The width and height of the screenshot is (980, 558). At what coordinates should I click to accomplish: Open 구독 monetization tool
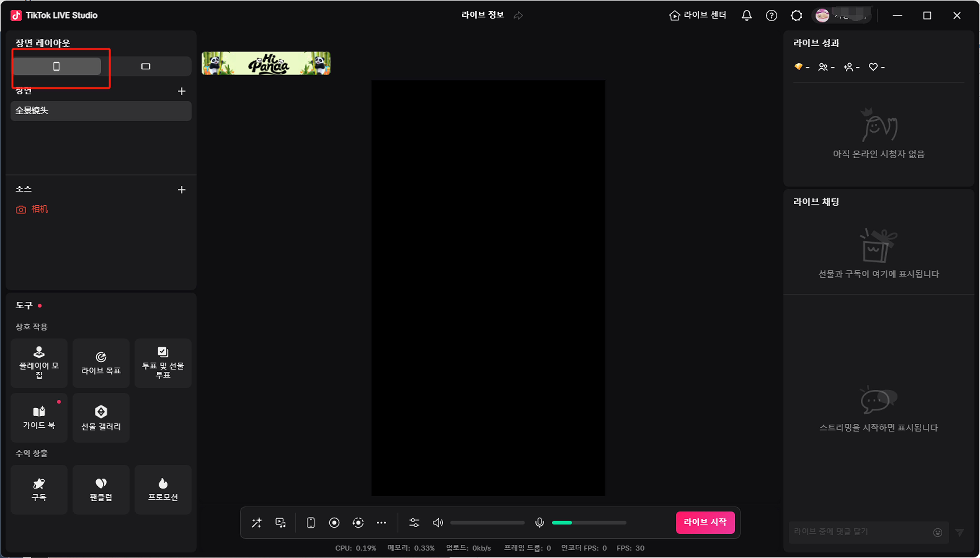[39, 490]
